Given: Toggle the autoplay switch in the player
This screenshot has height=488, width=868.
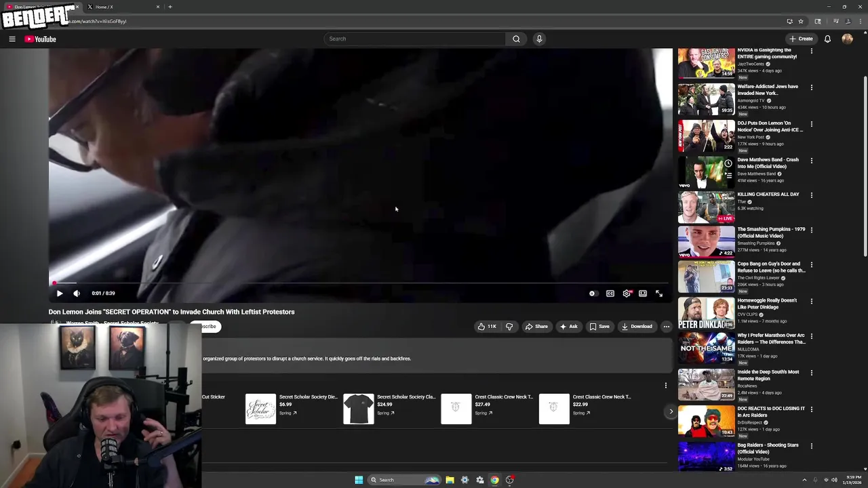Looking at the screenshot, I should click(x=592, y=293).
